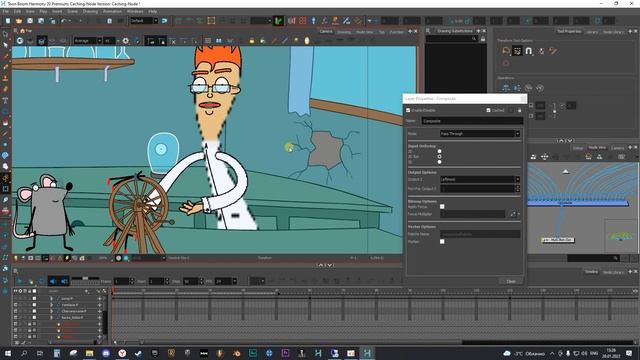640x360 pixels.
Task: Enable the Apply Focus checkbox
Action: (442, 207)
